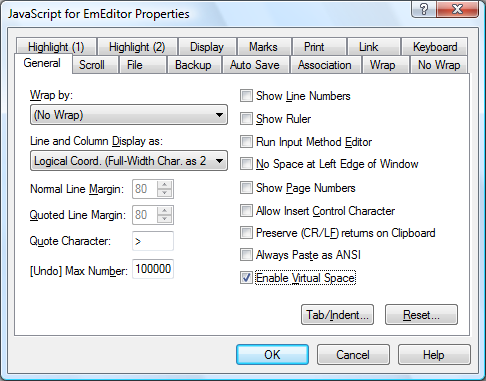Image resolution: width=486 pixels, height=381 pixels.
Task: Open the Display tab
Action: (207, 47)
